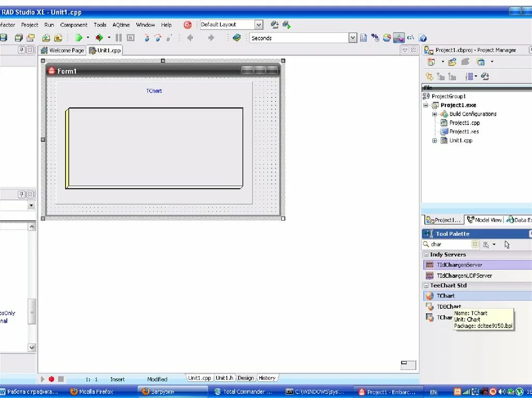Collapse the TeeChart Std category

tap(426, 286)
